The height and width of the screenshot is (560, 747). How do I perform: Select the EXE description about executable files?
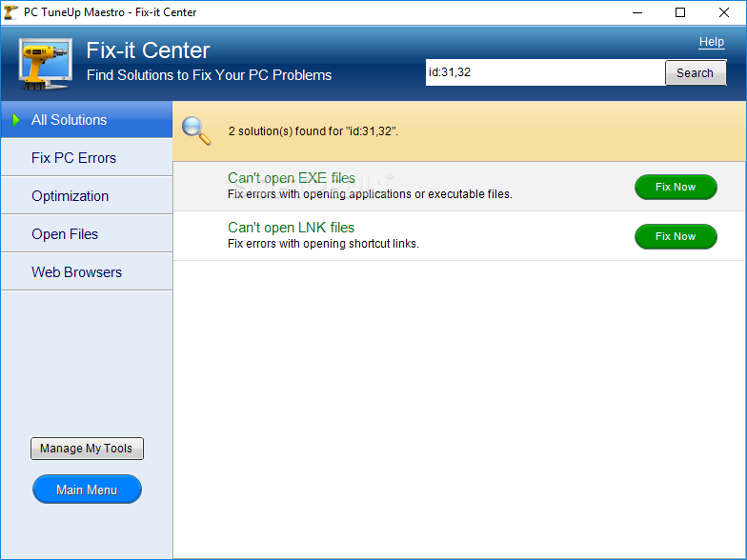click(370, 194)
